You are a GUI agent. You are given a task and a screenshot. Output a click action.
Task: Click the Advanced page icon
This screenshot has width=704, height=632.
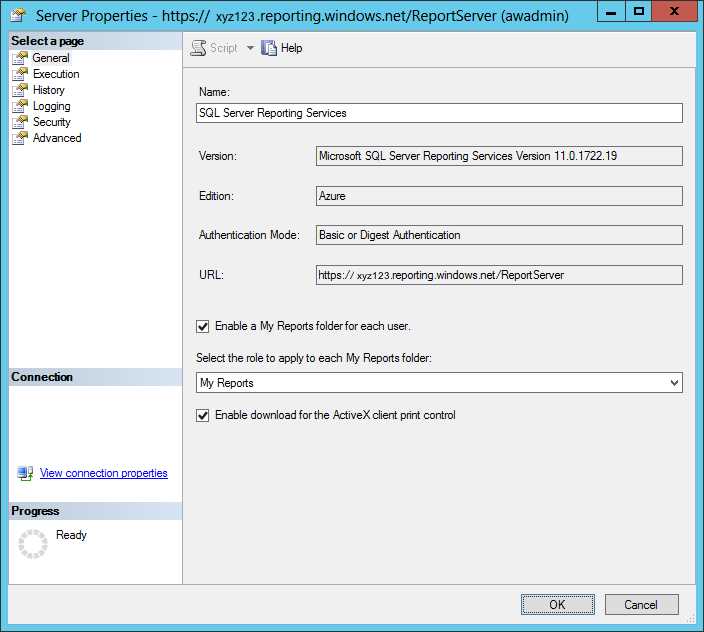click(x=20, y=138)
